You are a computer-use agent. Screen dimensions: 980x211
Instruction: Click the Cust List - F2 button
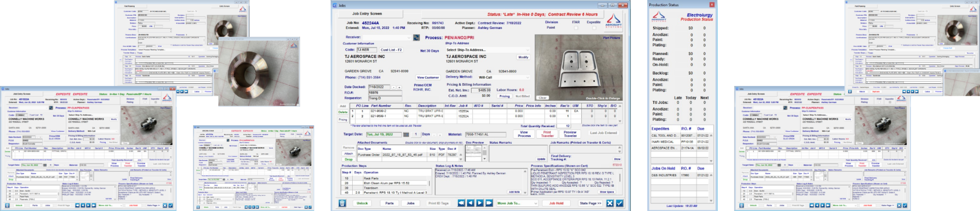[x=391, y=50]
